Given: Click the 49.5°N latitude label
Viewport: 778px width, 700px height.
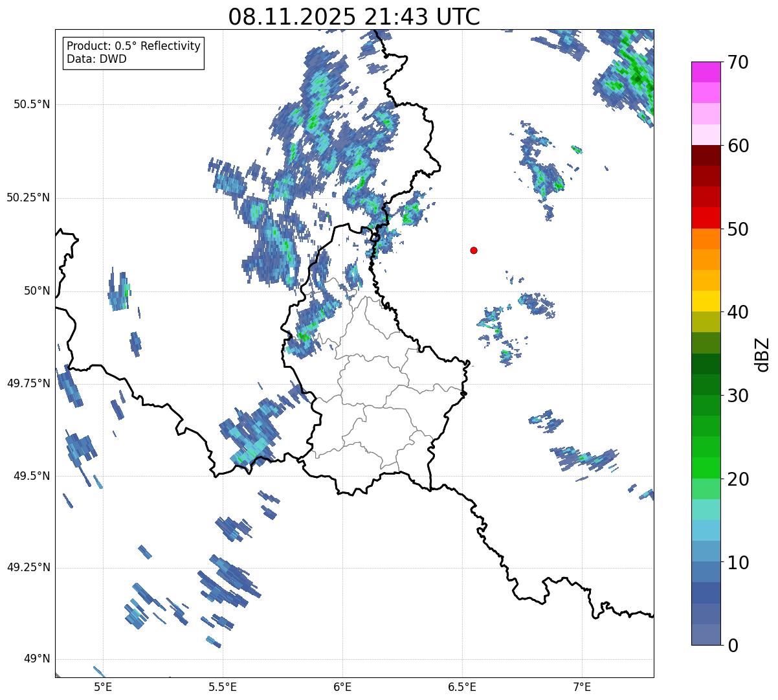Looking at the screenshot, I should coord(32,476).
